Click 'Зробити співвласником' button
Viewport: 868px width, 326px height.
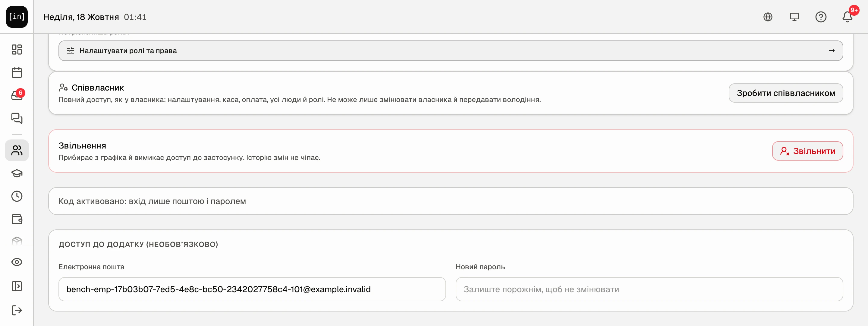click(786, 93)
